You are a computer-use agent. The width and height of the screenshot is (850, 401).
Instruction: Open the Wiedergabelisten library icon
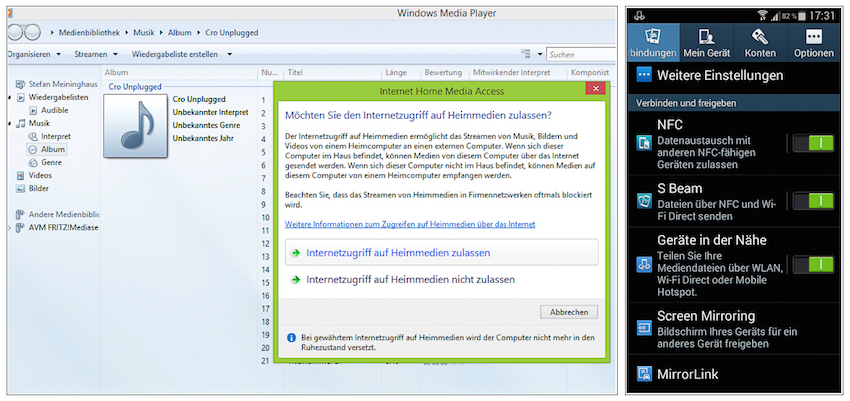(21, 98)
